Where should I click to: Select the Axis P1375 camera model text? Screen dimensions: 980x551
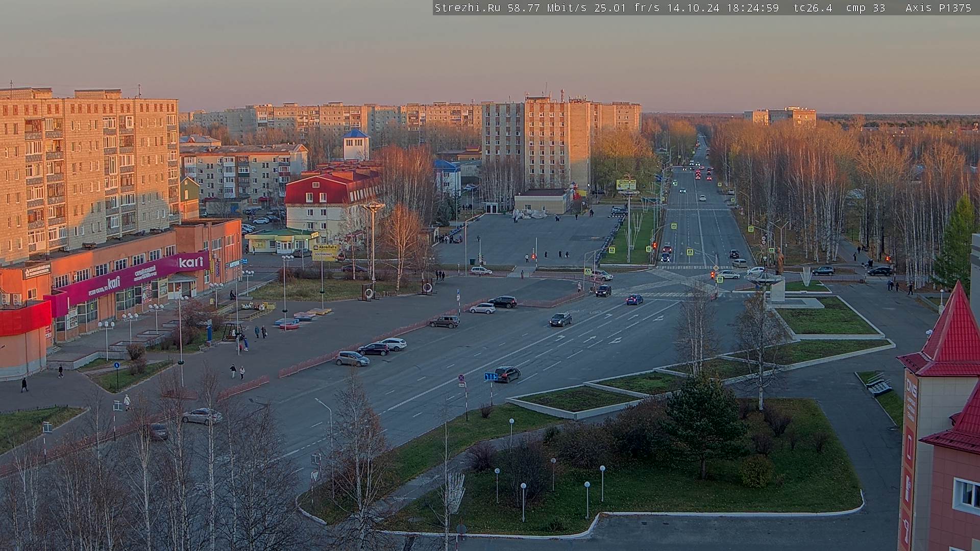tap(938, 8)
